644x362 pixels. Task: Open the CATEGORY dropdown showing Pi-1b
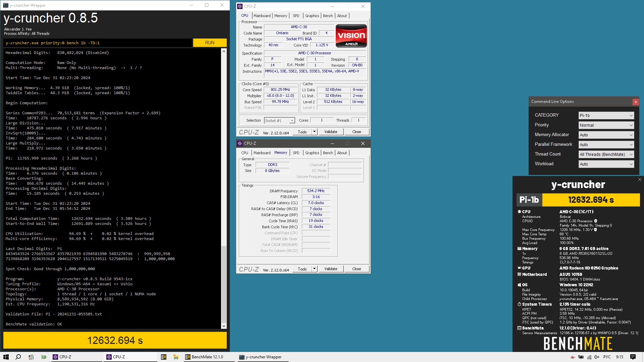[606, 115]
